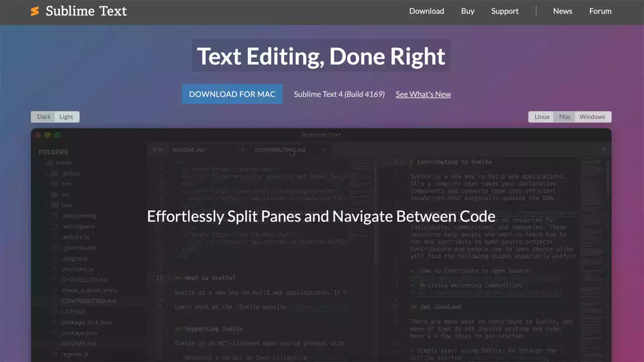Click the 'Supporting Svelte' heading line
The height and width of the screenshot is (362, 644).
tap(208, 329)
